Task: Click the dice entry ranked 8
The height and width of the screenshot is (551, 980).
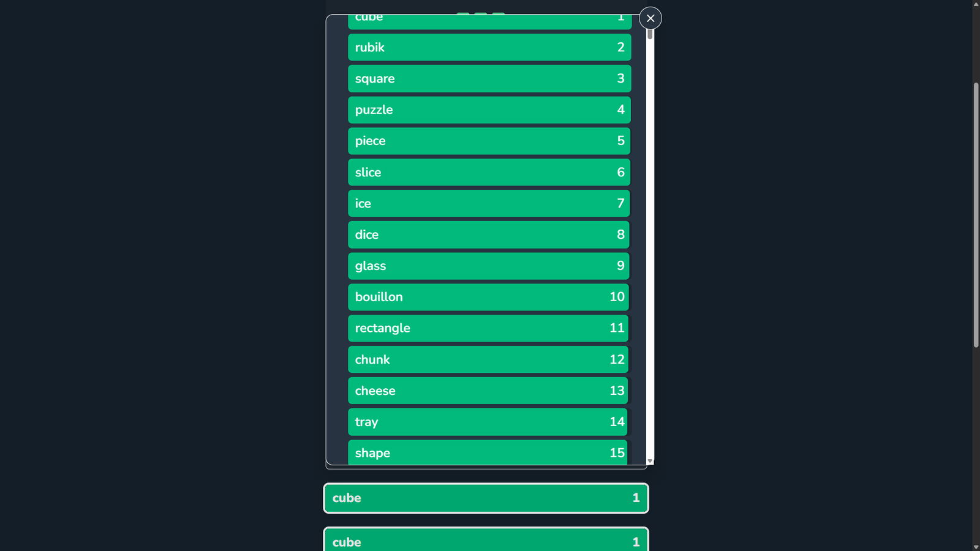Action: coord(489,234)
